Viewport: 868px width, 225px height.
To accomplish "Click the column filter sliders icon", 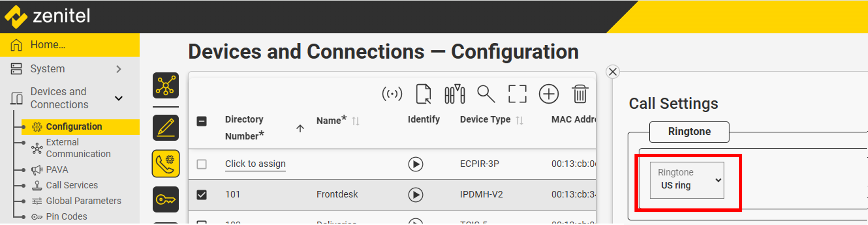I will pyautogui.click(x=455, y=94).
